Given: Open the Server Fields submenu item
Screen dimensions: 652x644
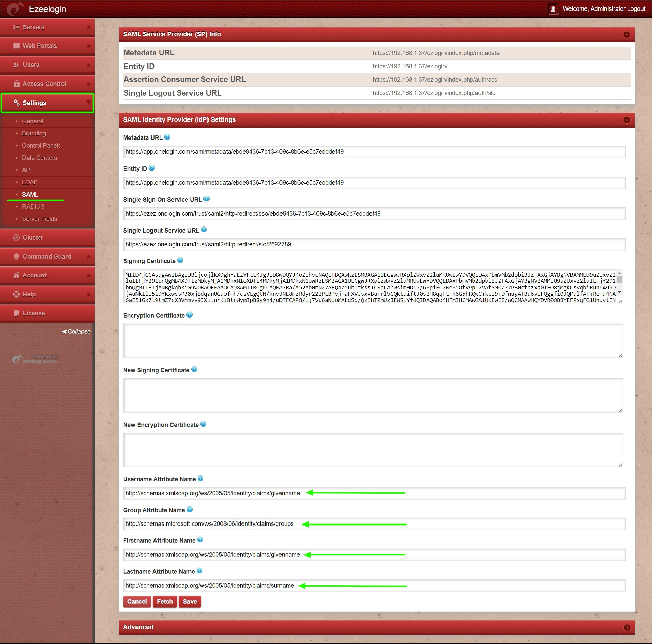Looking at the screenshot, I should (x=39, y=219).
